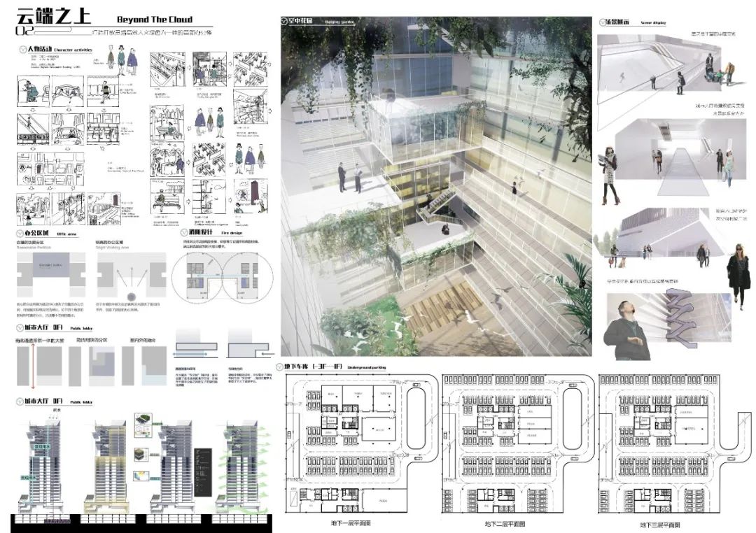
Task: Click the upper 城市大厅 Public lobby circle icon
Action: (20, 327)
